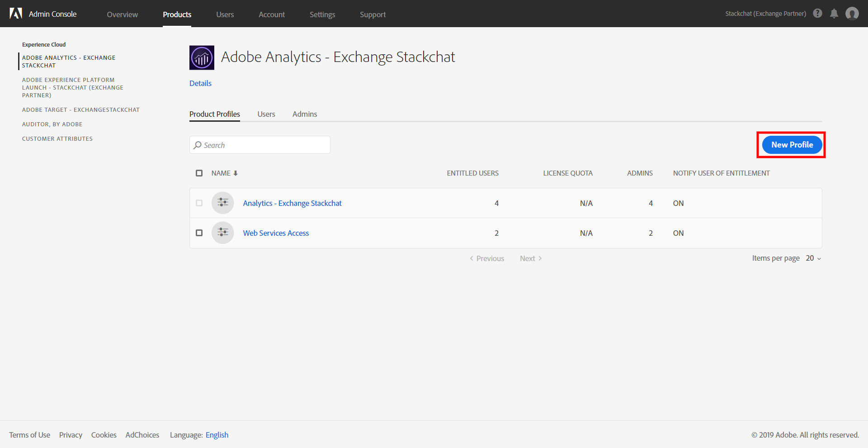Toggle the select-all checkbox in the header
The image size is (868, 448).
[199, 173]
